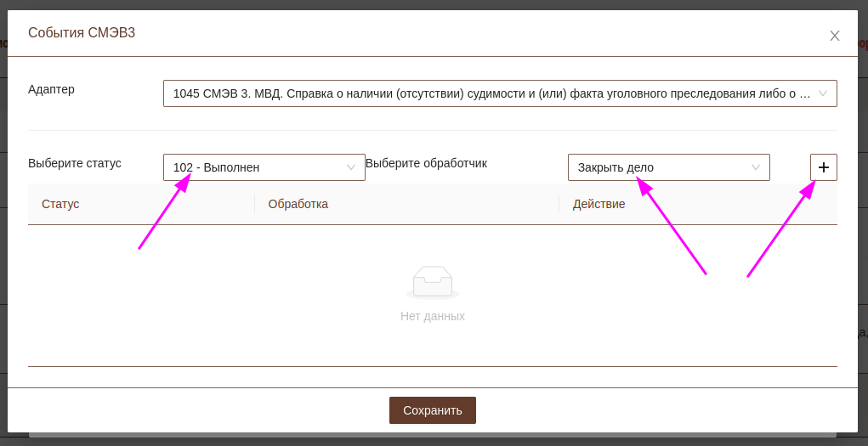Click the 'Нет данных' placeholder text
Viewport: 868px width, 446px height.
pyautogui.click(x=433, y=316)
